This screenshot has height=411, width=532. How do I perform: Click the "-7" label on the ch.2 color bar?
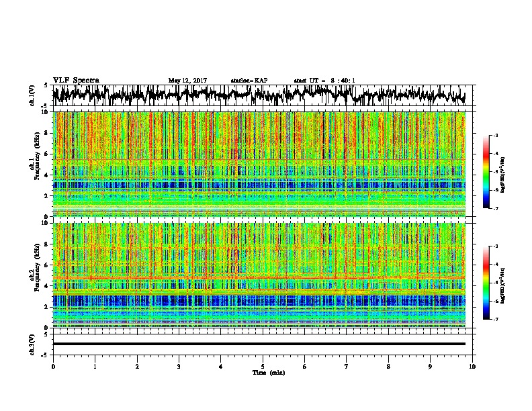point(495,320)
